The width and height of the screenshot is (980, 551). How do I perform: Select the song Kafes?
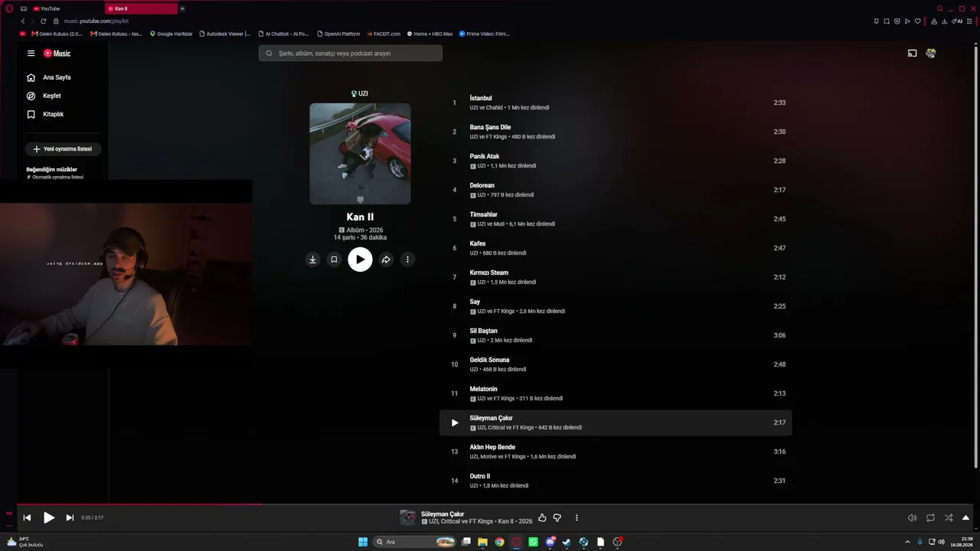pyautogui.click(x=478, y=243)
